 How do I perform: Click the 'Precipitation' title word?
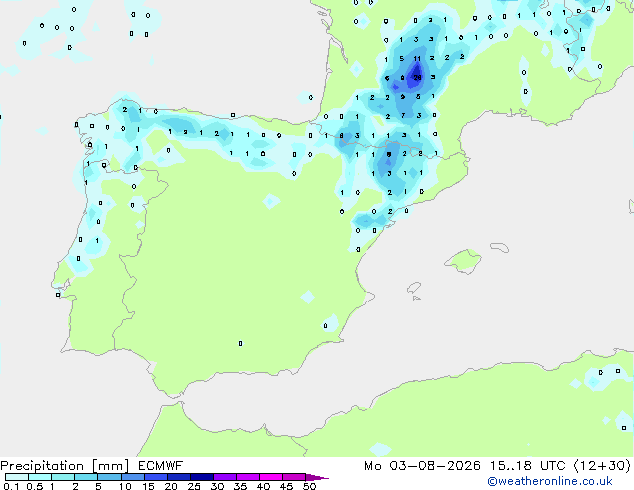coord(42,466)
